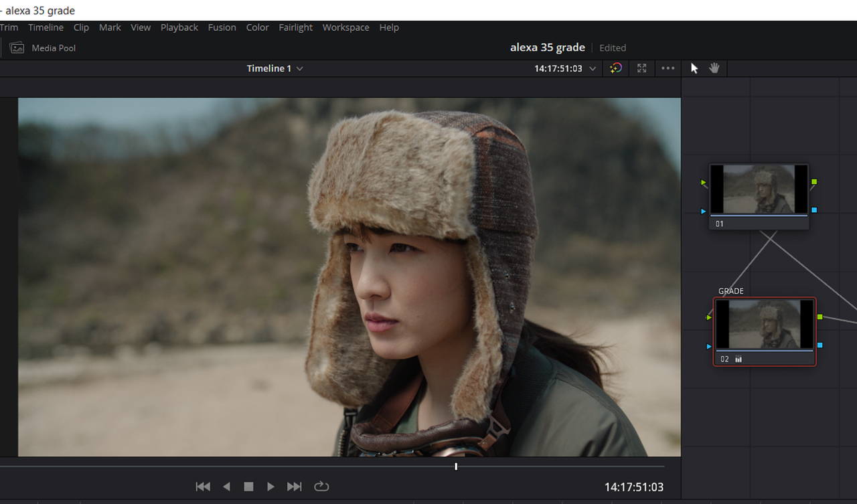
Task: Click the blue key output of node 01
Action: pos(813,210)
